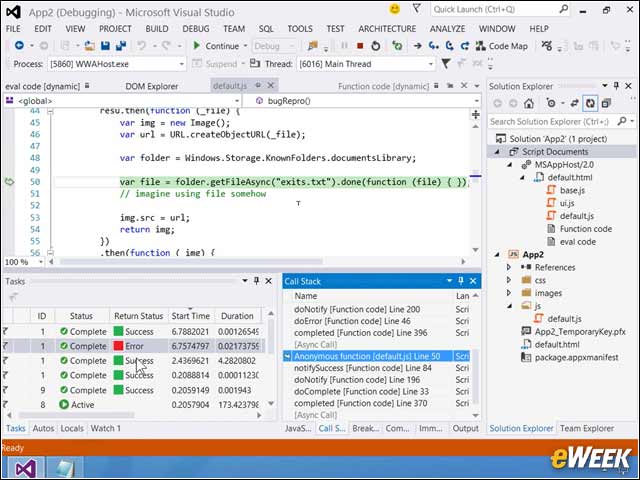Image resolution: width=640 pixels, height=480 pixels.
Task: Click the Navigate Backward arrow icon
Action: pos(19,45)
